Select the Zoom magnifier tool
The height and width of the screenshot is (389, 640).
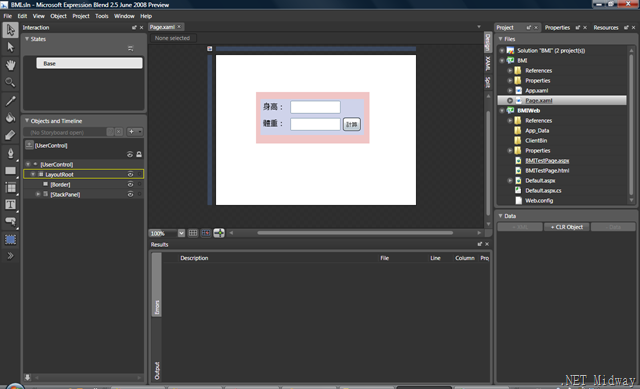10,82
